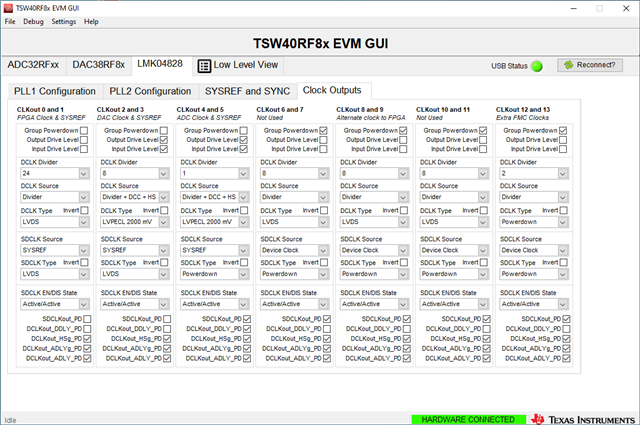Switch to the ADC32RFxx tab
This screenshot has width=640, height=425.
tap(33, 65)
